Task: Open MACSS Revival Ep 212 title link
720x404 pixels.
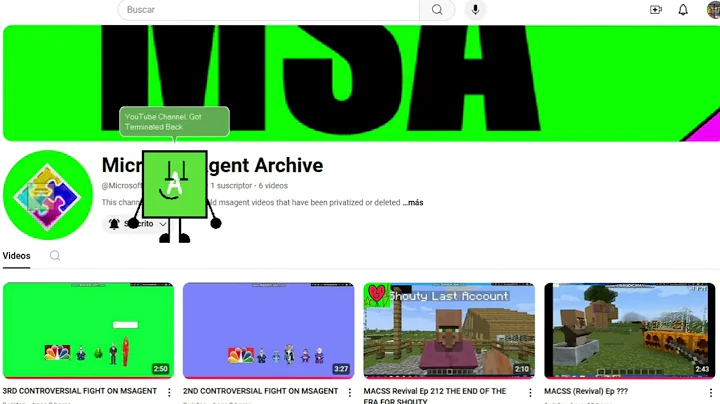Action: [435, 395]
